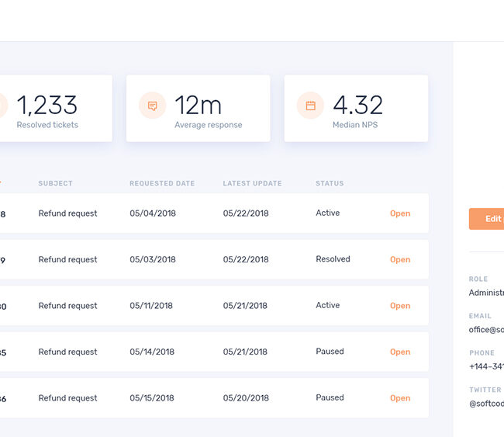Open the ticket requested on 05/11/2018

(399, 306)
